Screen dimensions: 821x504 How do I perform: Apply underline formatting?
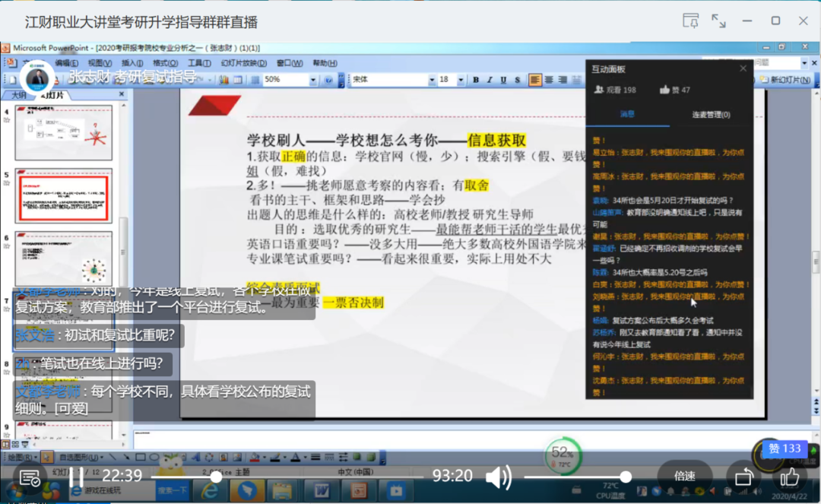[x=503, y=80]
